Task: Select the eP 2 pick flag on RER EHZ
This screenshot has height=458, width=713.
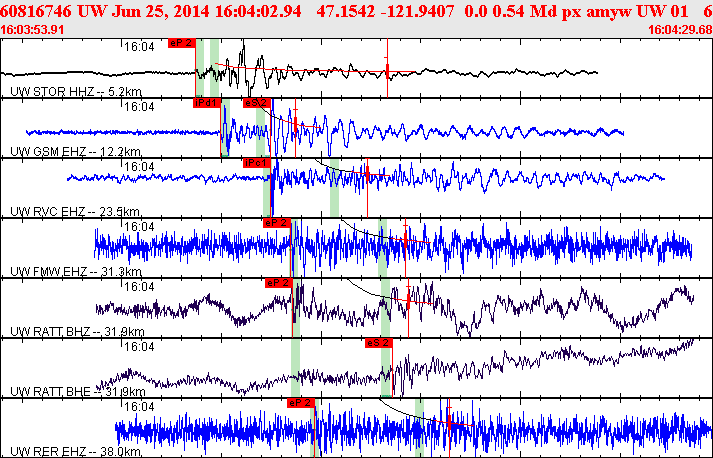Action: coord(301,403)
